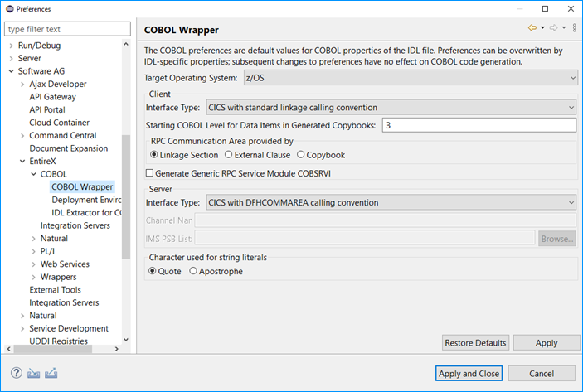Select External Tools in the tree
583x392 pixels.
[x=55, y=290]
